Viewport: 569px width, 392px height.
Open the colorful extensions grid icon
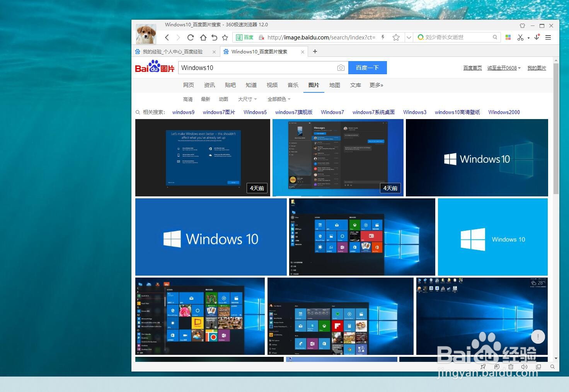pyautogui.click(x=508, y=37)
